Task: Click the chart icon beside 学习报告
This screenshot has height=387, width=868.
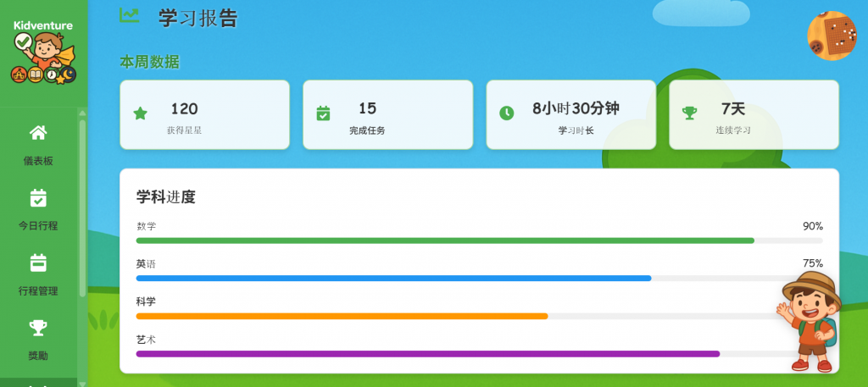Action: (x=130, y=15)
